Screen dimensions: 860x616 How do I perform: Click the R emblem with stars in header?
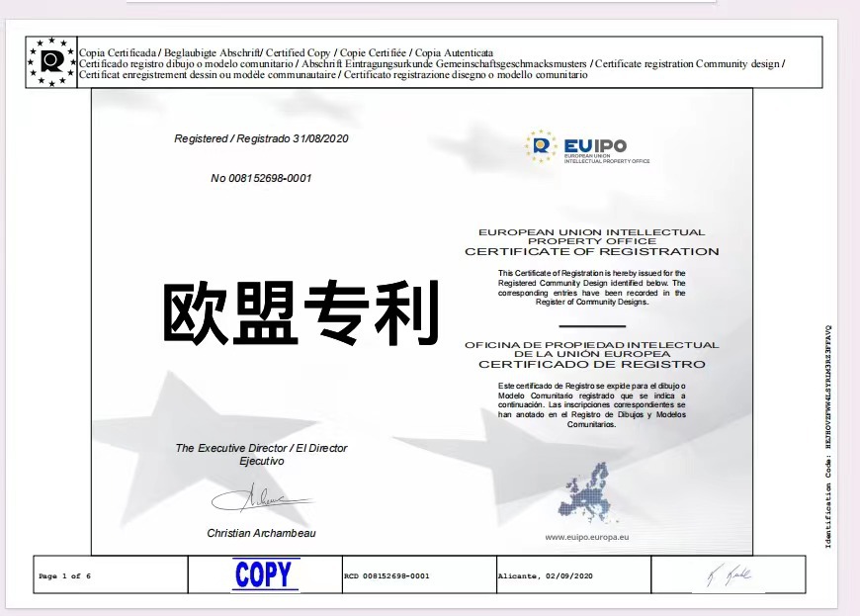(51, 62)
